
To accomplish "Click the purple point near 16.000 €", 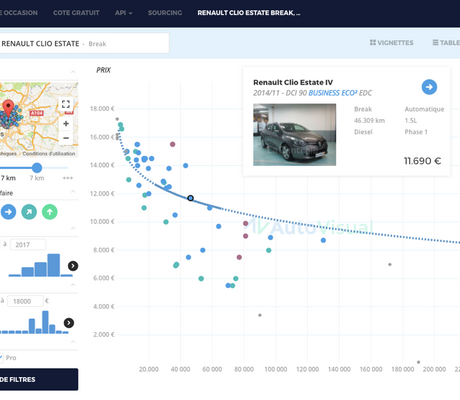I will point(172,144).
